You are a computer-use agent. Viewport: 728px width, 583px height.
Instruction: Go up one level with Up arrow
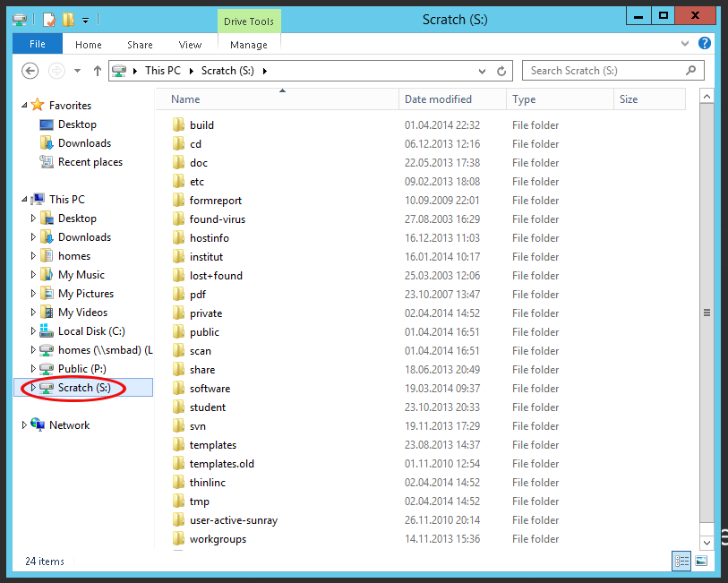point(97,71)
